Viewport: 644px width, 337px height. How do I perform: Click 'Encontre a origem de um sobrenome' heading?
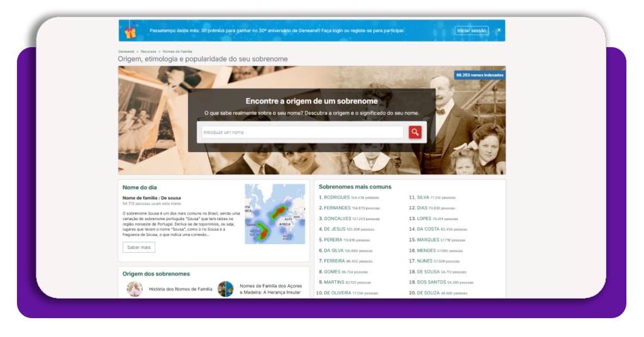[x=312, y=101]
